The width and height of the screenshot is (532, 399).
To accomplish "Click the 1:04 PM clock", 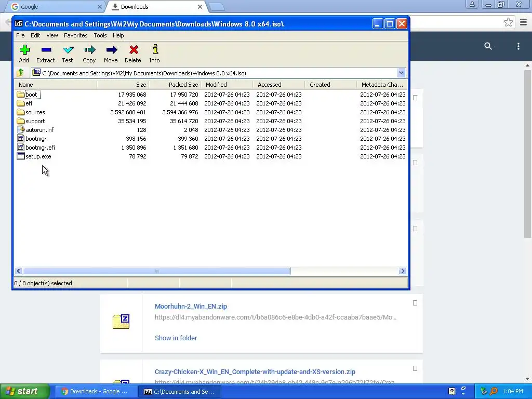I will [513, 391].
